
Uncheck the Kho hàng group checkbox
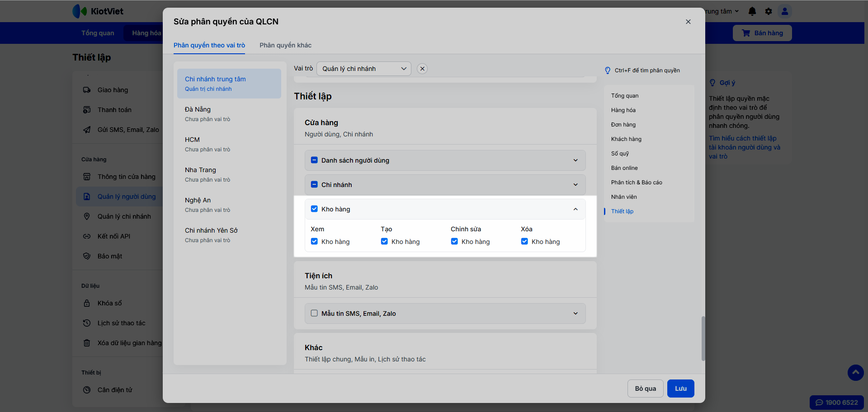point(314,209)
